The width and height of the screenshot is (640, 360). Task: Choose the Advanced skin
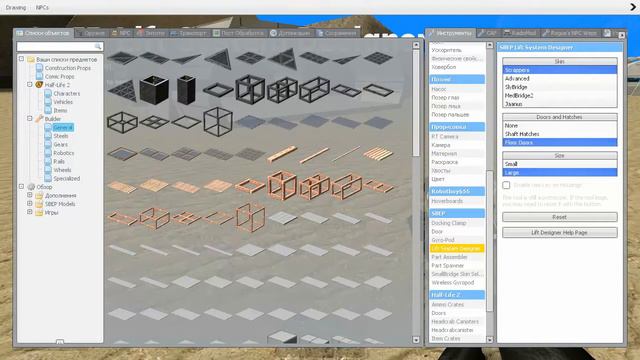pos(560,78)
